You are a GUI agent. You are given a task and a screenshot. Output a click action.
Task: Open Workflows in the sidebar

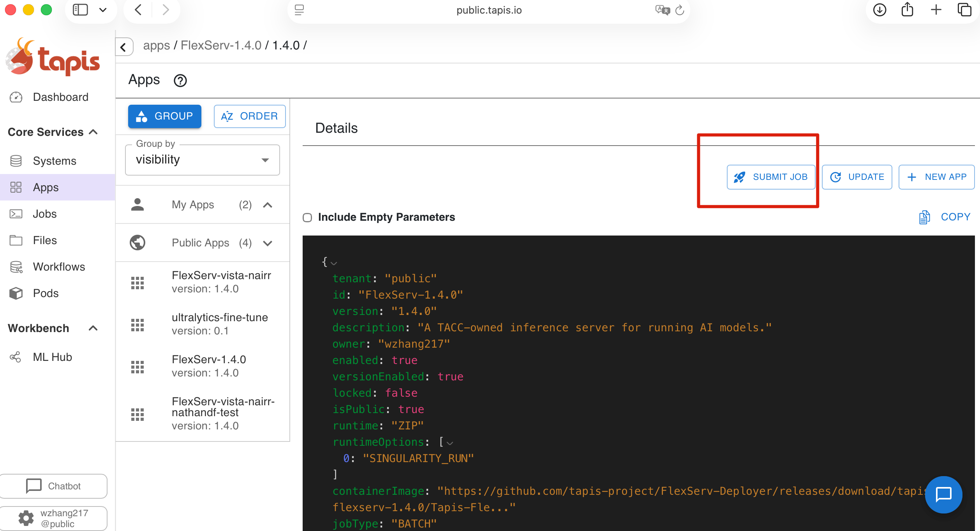point(58,267)
